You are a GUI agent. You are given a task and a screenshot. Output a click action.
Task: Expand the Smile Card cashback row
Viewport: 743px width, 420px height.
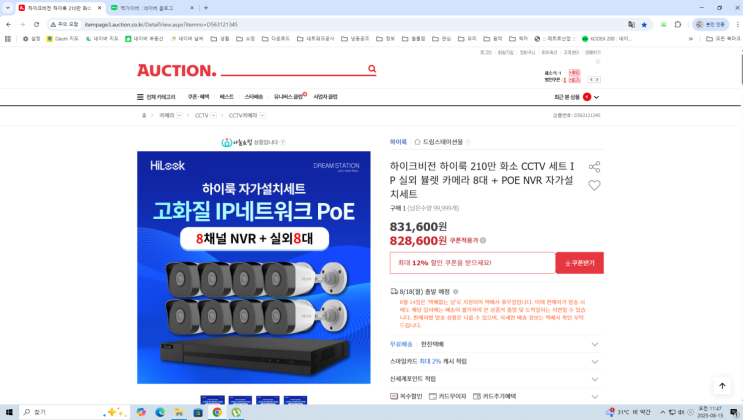pyautogui.click(x=494, y=362)
